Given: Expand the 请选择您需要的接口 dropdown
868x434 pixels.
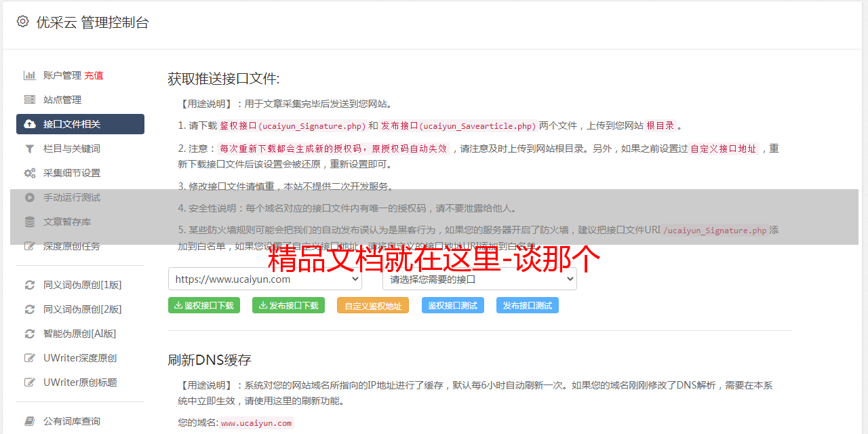Looking at the screenshot, I should [x=480, y=279].
